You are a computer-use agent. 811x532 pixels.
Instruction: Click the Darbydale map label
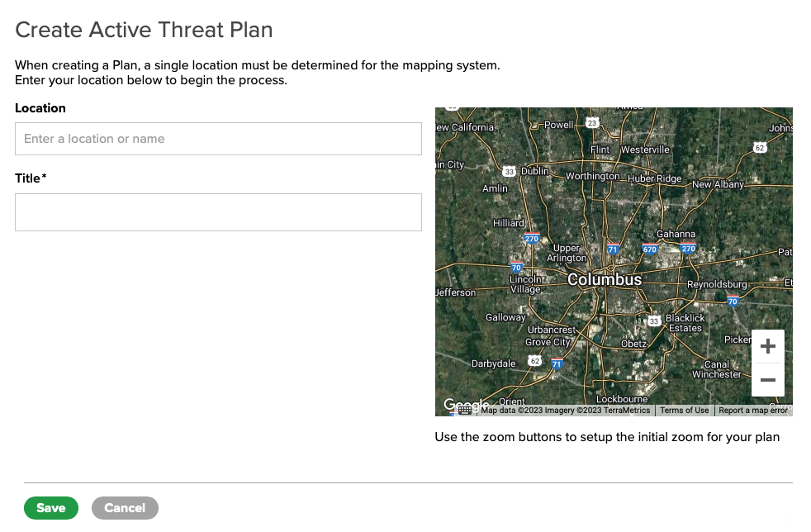(x=493, y=363)
